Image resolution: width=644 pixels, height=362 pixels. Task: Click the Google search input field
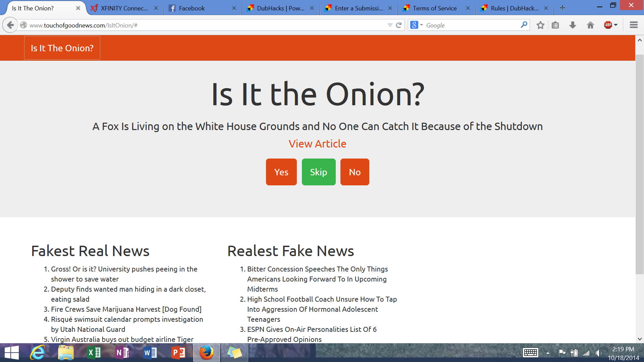point(470,25)
